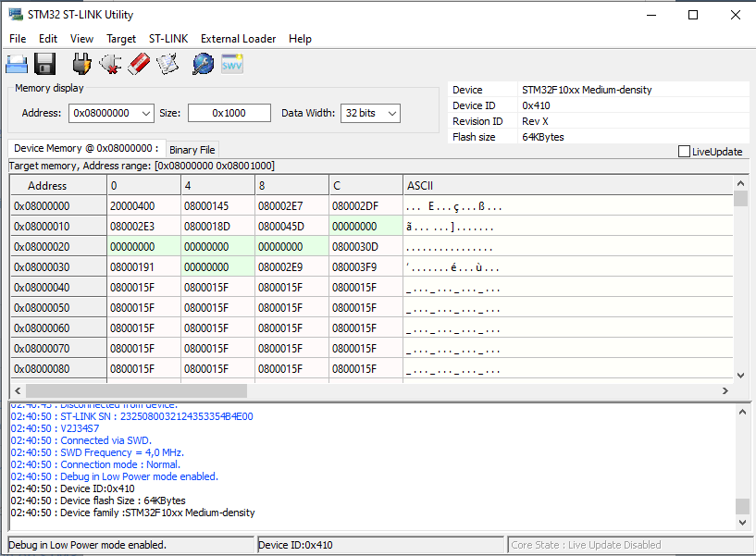Click the column 0 header
Image resolution: width=756 pixels, height=556 pixels.
pyautogui.click(x=143, y=186)
